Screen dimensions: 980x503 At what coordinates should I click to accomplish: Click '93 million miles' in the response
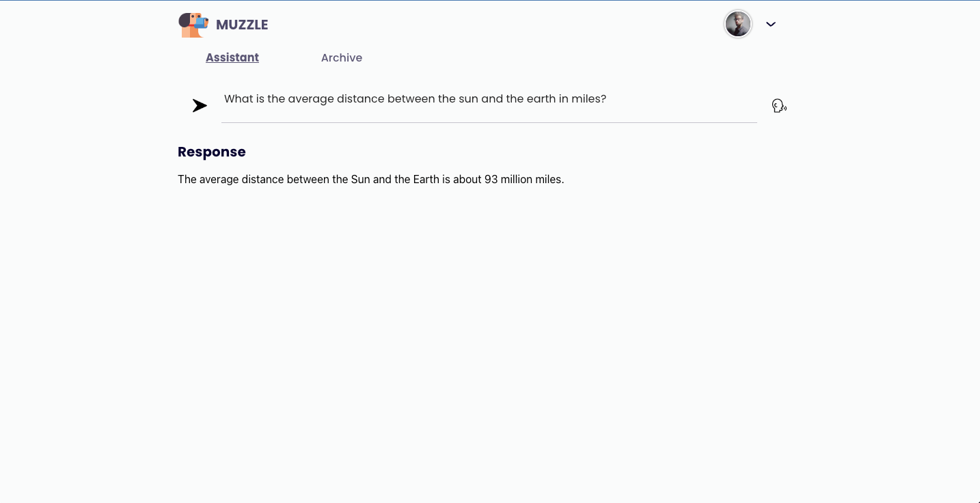pyautogui.click(x=523, y=180)
